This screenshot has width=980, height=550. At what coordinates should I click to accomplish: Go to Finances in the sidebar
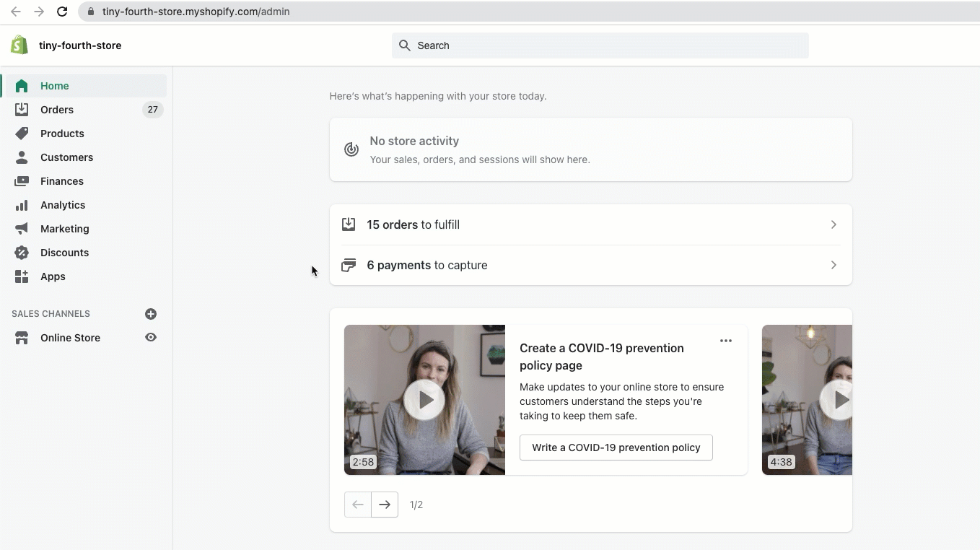[x=61, y=181]
